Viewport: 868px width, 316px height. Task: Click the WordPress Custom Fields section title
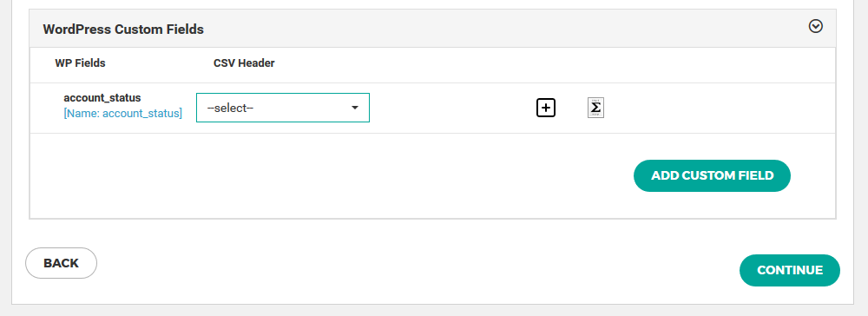tap(123, 30)
